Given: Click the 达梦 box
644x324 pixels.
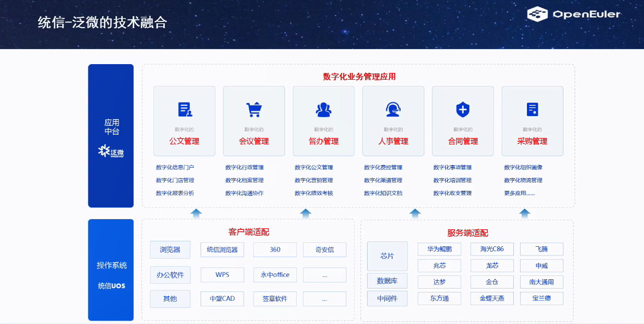Looking at the screenshot, I should (440, 282).
